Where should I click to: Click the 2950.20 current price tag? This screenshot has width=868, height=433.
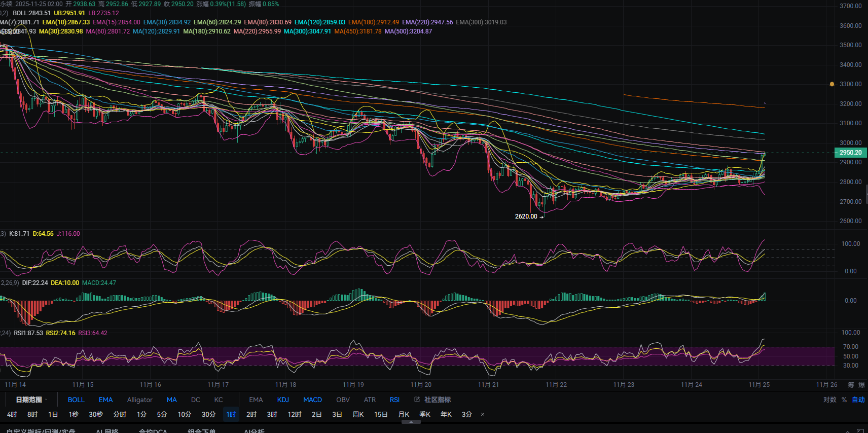click(x=850, y=153)
